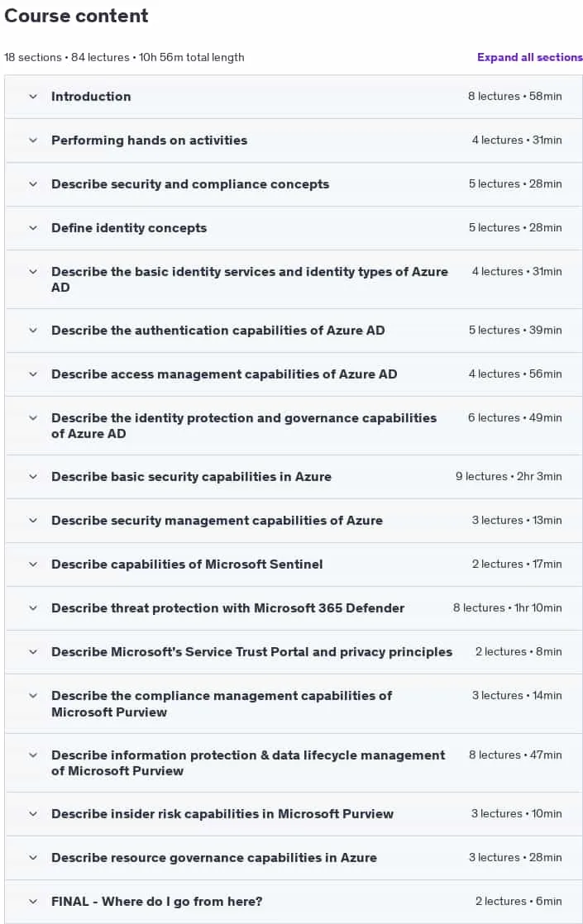Expand chevron for Describe capabilities of Microsoft Sentinel
The height and width of the screenshot is (924, 583).
(x=33, y=564)
